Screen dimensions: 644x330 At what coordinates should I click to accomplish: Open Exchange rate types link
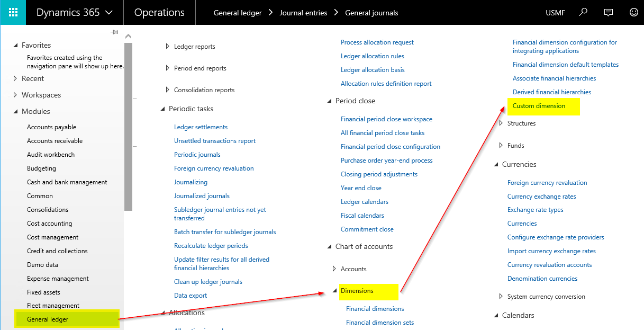(x=536, y=210)
